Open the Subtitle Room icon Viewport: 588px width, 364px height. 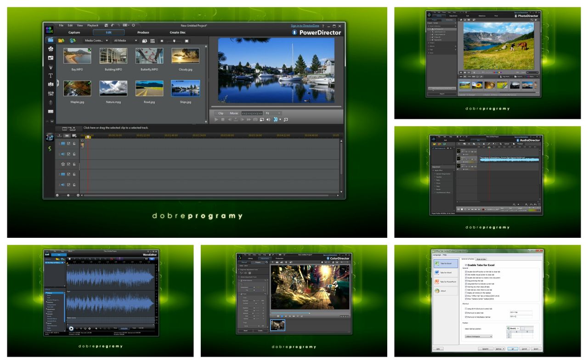click(x=51, y=112)
